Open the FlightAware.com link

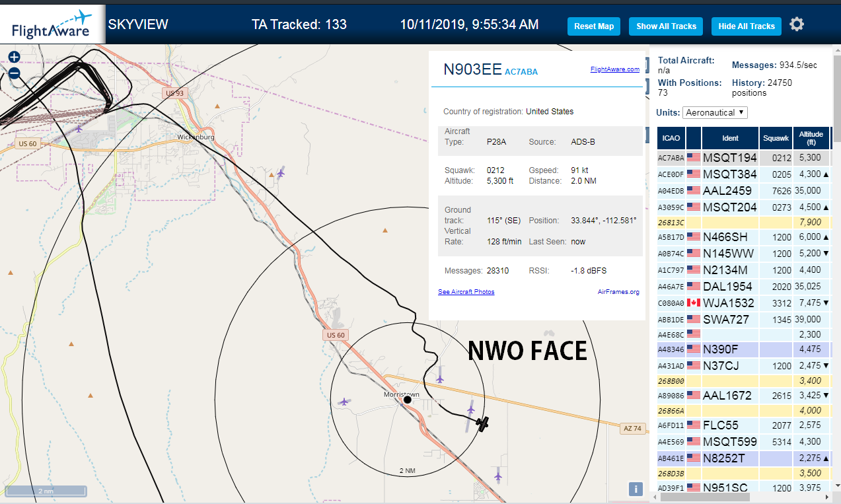[615, 69]
